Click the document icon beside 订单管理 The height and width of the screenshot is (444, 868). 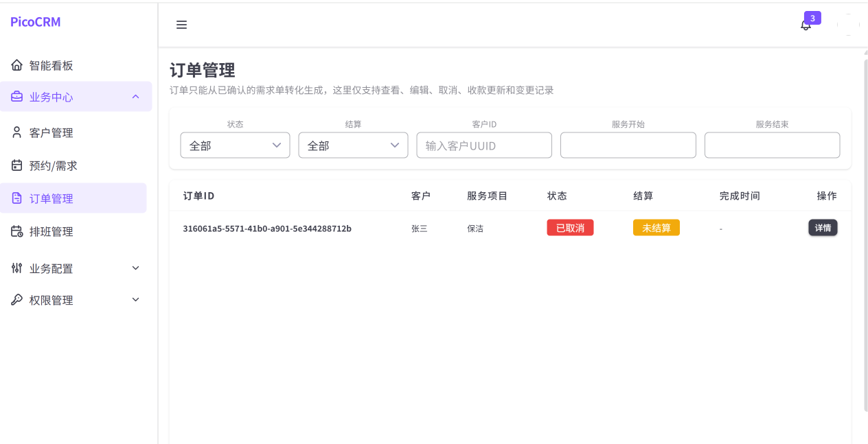17,198
